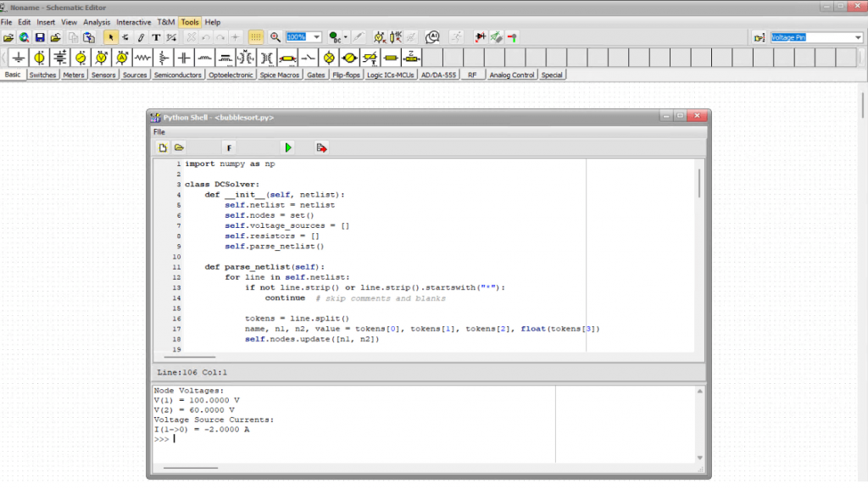This screenshot has height=489, width=868.
Task: Open a script using the Python Shell folder icon
Action: 180,147
